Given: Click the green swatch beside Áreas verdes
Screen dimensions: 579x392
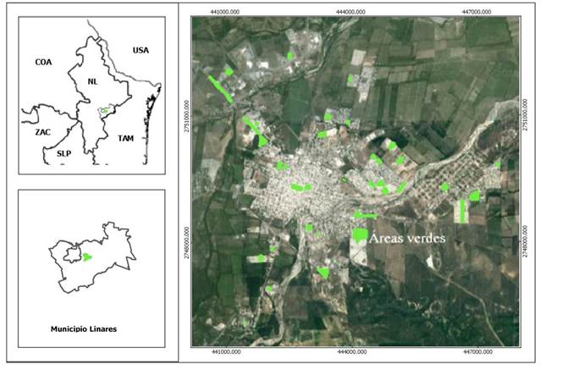Looking at the screenshot, I should coord(360,235).
